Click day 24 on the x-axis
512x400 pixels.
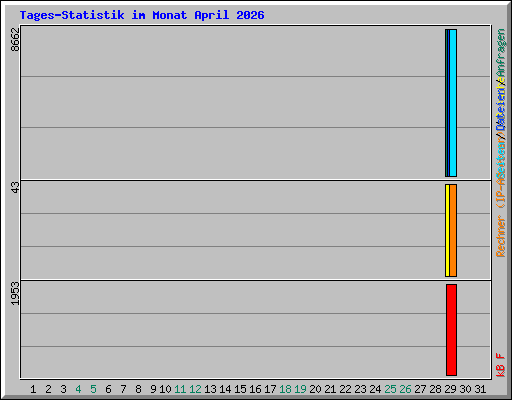pyautogui.click(x=375, y=389)
